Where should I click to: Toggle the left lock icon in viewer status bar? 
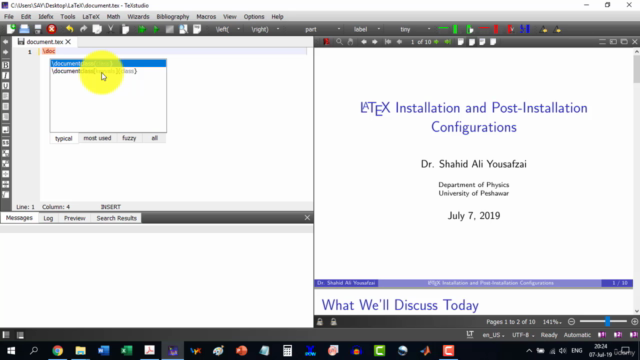point(320,322)
